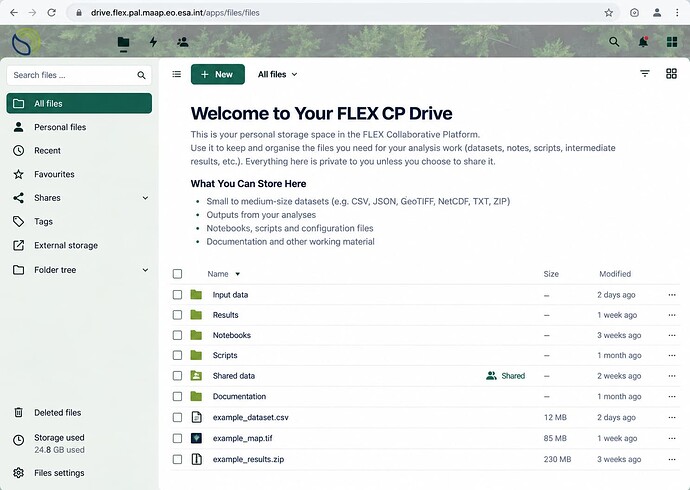Tick the select-all checkbox in header
Viewport: 690px width, 490px height.
pos(177,274)
